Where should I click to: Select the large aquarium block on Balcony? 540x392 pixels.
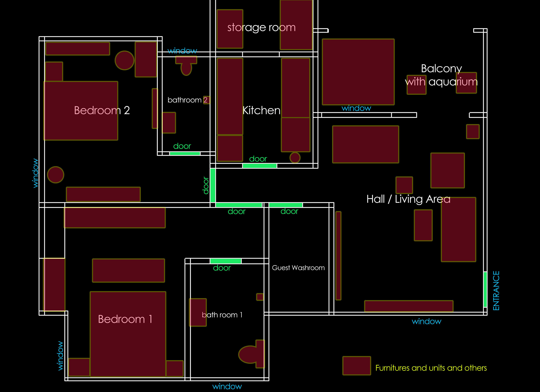tap(358, 72)
